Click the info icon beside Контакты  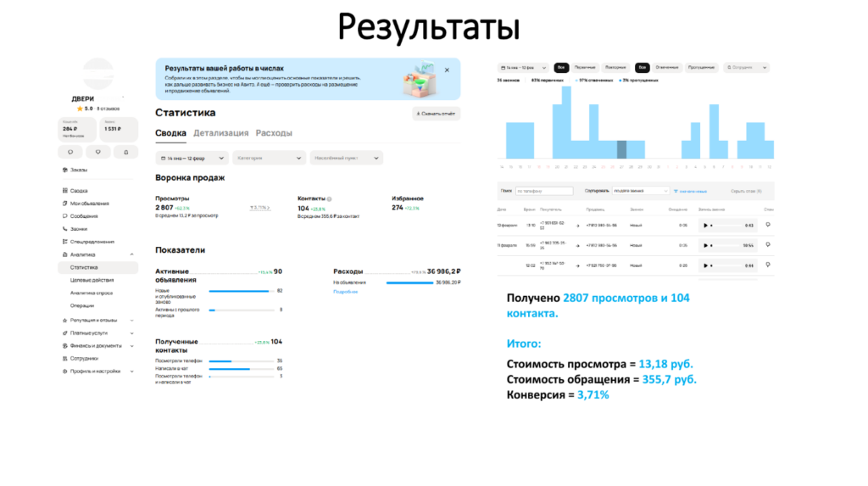330,199
